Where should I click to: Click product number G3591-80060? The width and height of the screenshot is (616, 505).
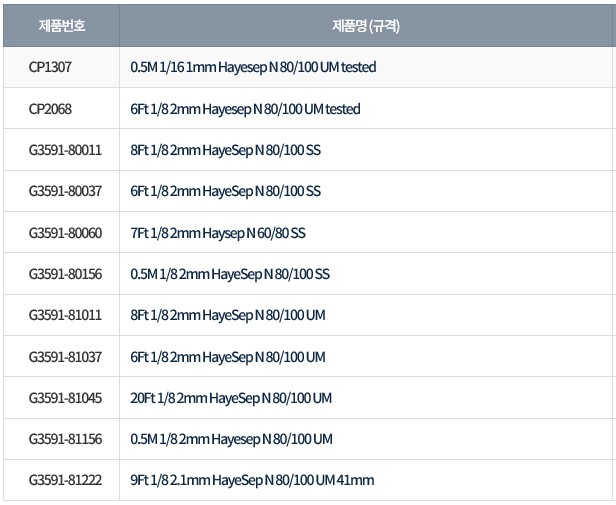click(65, 233)
